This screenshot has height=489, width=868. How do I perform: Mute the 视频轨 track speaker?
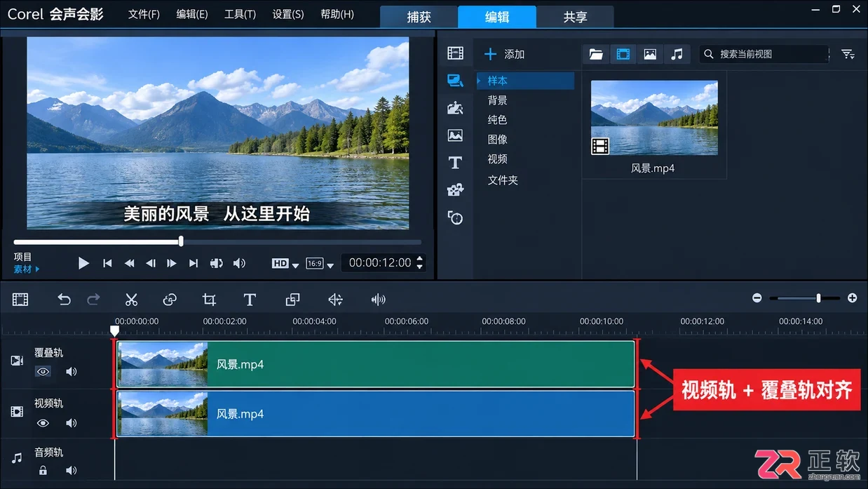coord(71,423)
